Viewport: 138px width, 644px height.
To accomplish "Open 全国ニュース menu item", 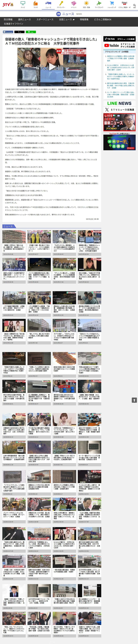I will (67, 20).
